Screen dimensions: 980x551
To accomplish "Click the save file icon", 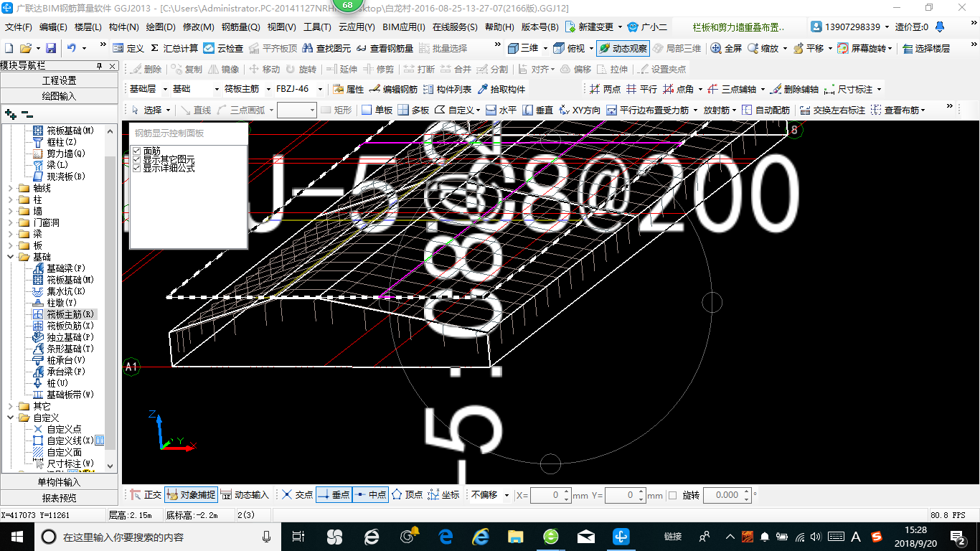I will tap(51, 48).
